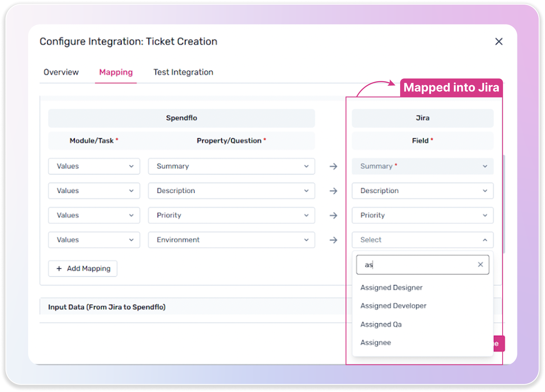This screenshot has width=545, height=392.
Task: Clear the search text with X icon
Action: [x=480, y=264]
